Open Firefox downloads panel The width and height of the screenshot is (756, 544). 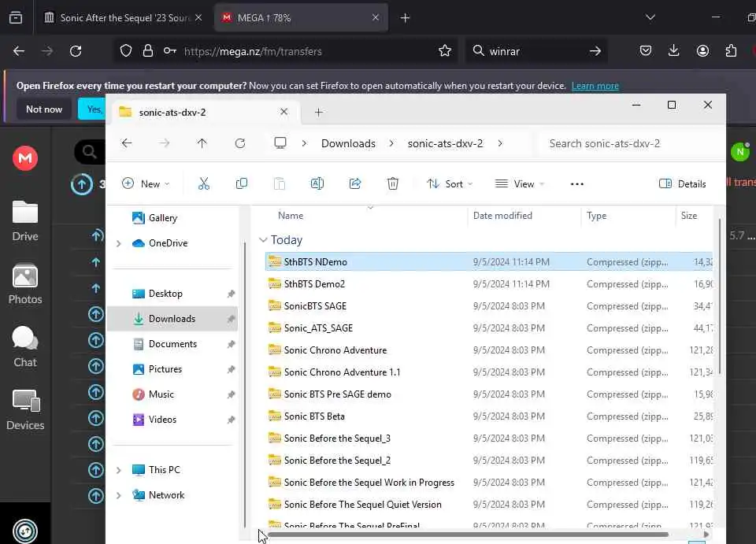pos(673,51)
